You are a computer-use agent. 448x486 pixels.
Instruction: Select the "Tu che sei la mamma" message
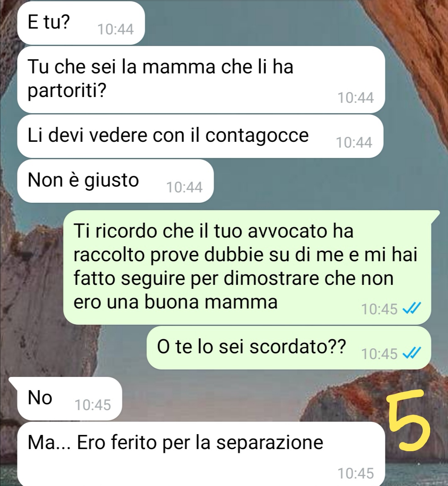pos(201,79)
